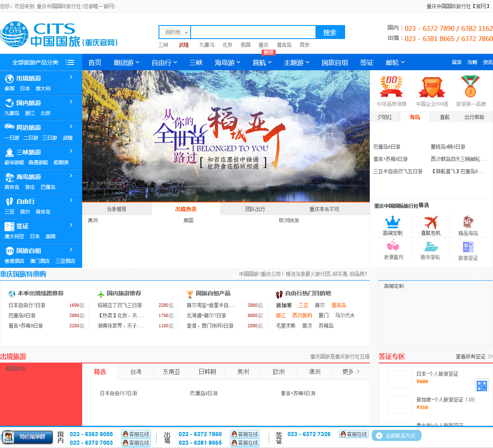Screen dimensions: 493x448
Task: Click the footprint icon next to 自由行
Action: click(x=9, y=202)
